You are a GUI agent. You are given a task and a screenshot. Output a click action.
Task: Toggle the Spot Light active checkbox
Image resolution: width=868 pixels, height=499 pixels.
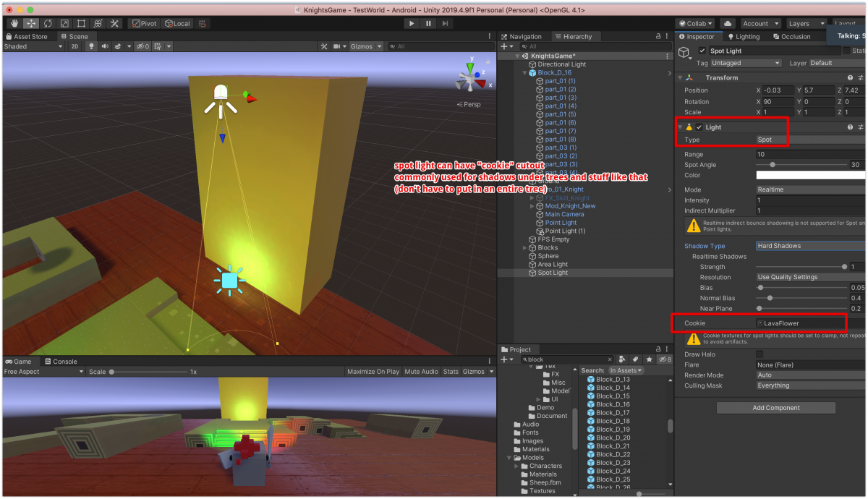tap(702, 51)
